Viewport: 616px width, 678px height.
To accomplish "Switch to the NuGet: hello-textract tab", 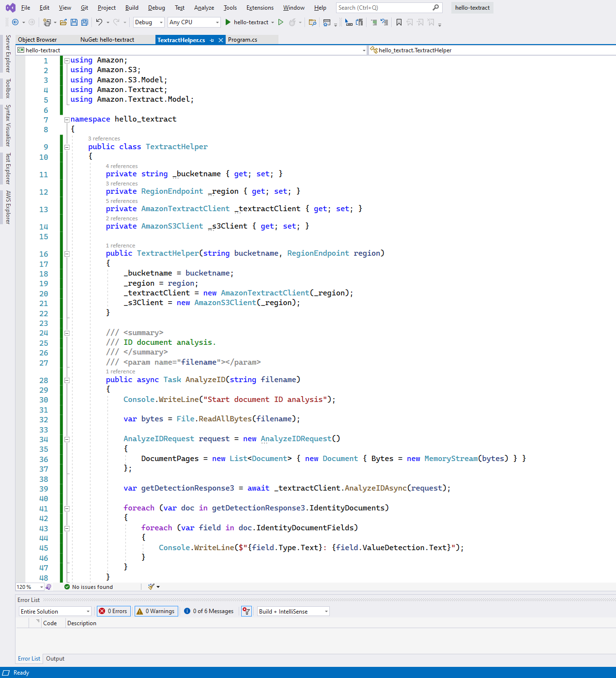I will 107,40.
